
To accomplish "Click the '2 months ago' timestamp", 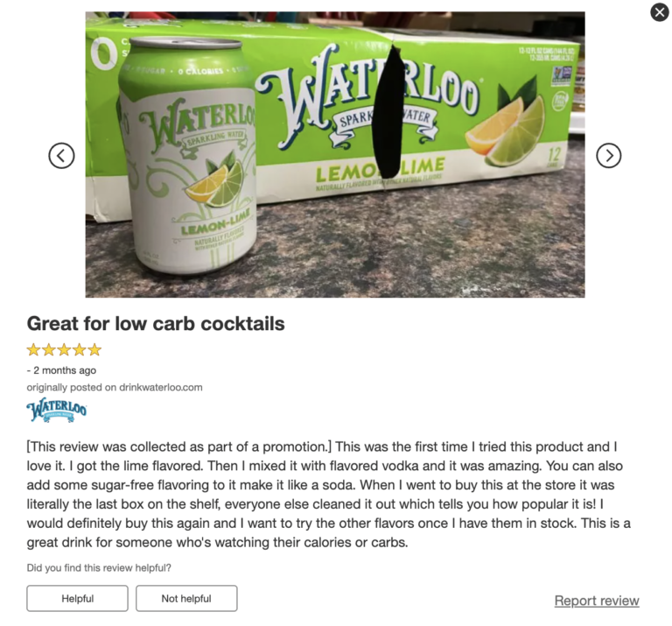I will [65, 370].
